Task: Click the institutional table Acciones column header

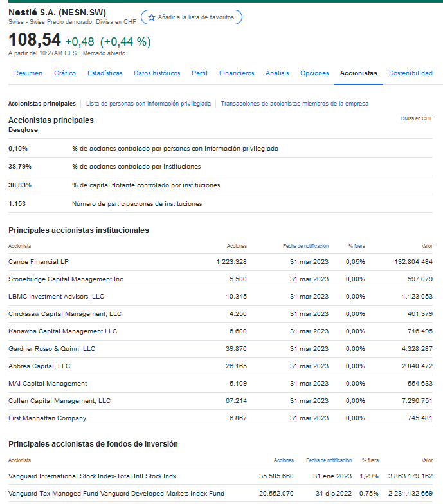Action: (x=237, y=246)
